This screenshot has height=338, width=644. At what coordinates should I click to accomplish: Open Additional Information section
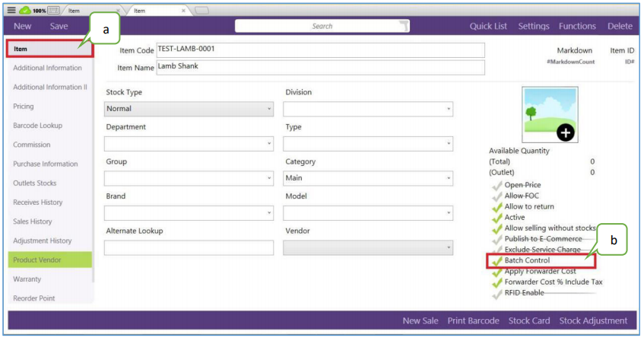47,68
